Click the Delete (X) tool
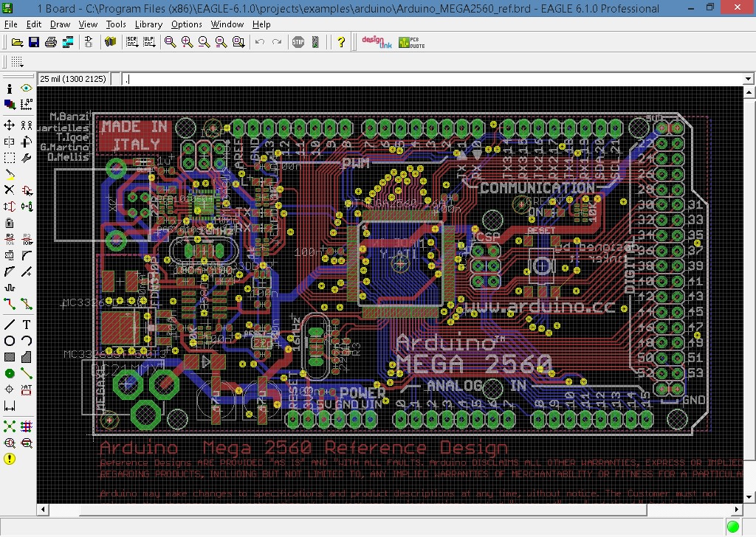Viewport: 756px width, 537px height. point(10,190)
